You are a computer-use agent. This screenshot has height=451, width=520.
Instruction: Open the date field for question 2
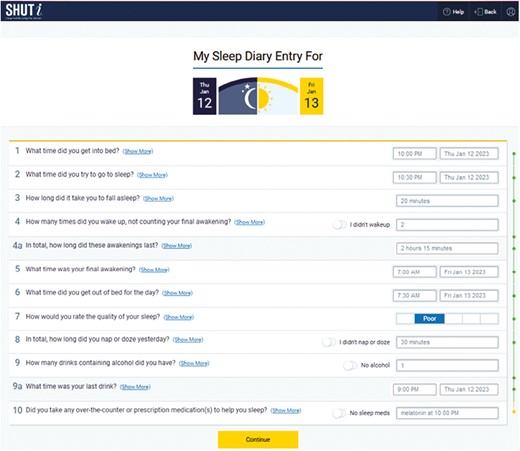click(x=469, y=178)
